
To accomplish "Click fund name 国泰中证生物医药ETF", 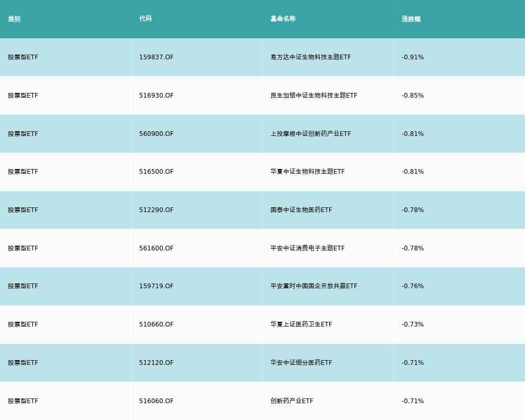I will pyautogui.click(x=301, y=210).
